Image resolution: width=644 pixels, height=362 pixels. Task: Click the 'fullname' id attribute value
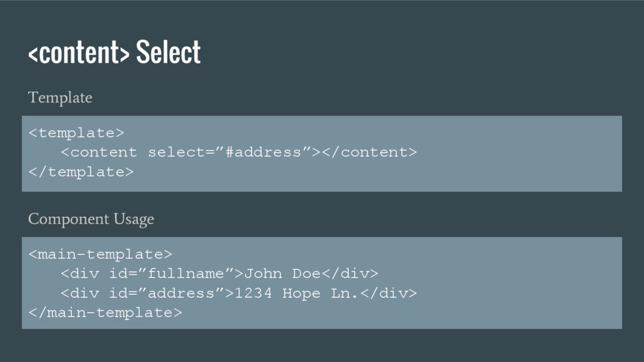(x=186, y=274)
